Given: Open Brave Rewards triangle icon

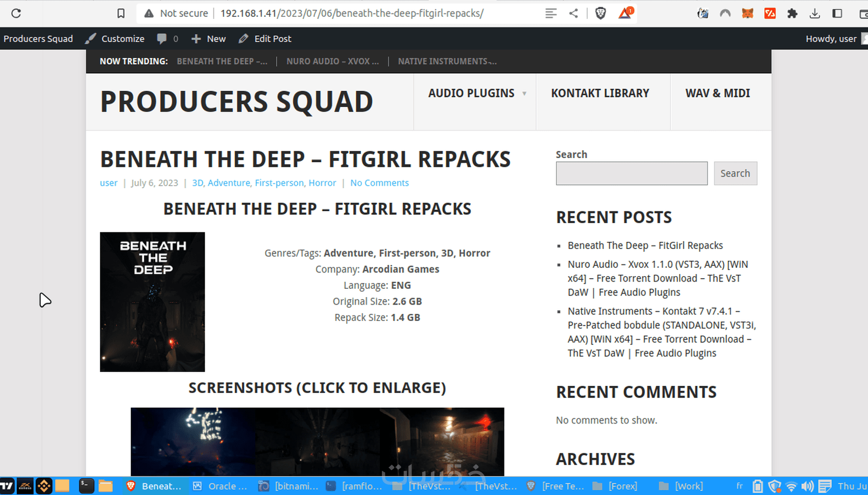Looking at the screenshot, I should (625, 13).
